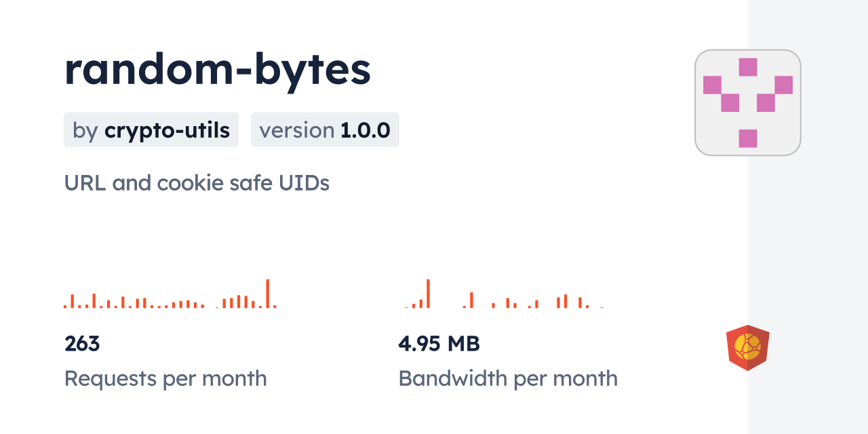Click the 4.95 MB bandwidth value

point(439,344)
